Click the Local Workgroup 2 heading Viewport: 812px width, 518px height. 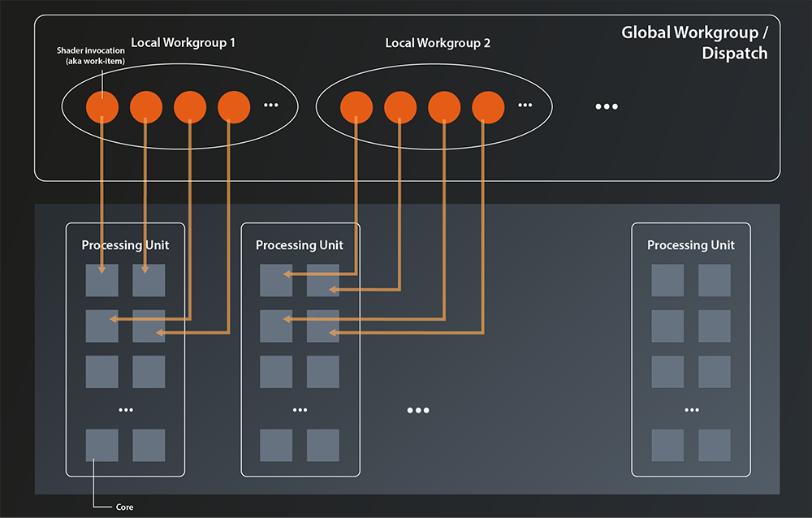pos(438,42)
